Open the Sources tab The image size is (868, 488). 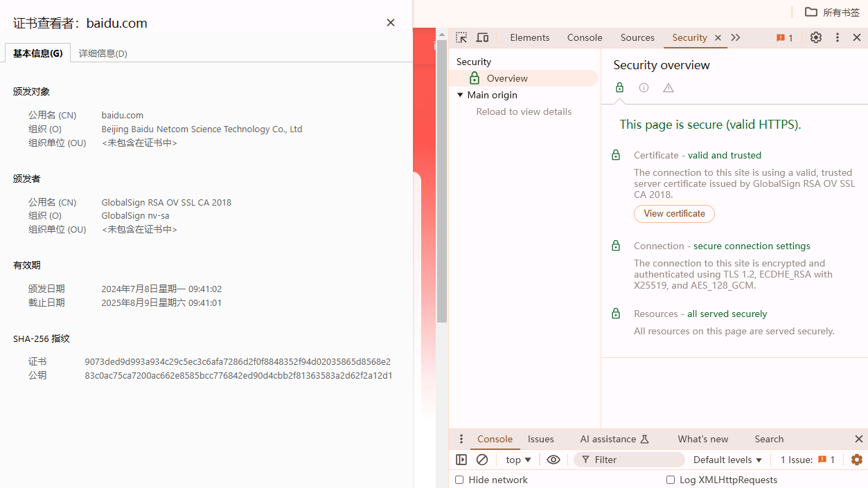tap(637, 37)
